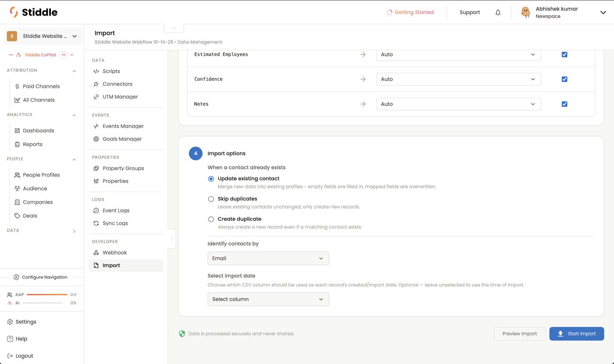Click the UTM Manager link icon
Image resolution: width=614 pixels, height=364 pixels.
(96, 97)
